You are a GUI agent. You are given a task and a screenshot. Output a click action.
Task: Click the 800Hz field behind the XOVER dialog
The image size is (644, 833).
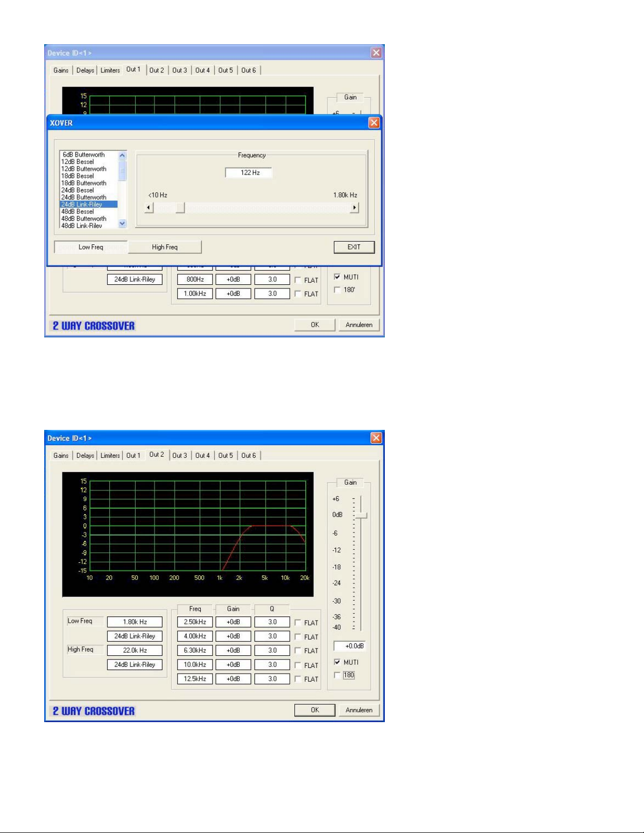pos(195,280)
